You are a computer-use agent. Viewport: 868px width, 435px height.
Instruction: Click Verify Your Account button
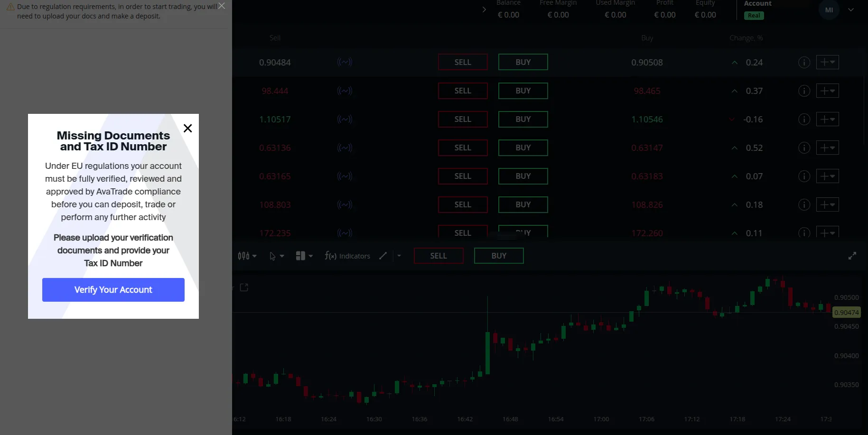[113, 290]
